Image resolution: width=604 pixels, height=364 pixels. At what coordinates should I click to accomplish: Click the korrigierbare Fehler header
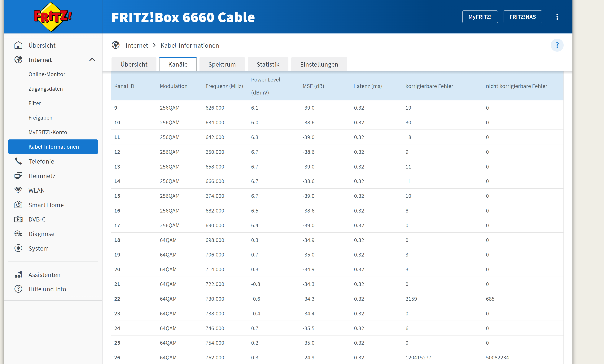pyautogui.click(x=429, y=86)
